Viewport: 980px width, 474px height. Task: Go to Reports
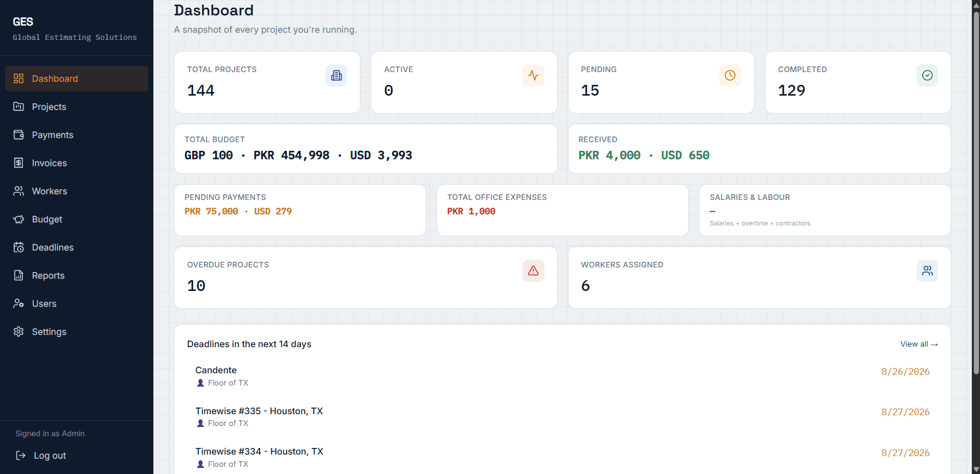pyautogui.click(x=77, y=276)
